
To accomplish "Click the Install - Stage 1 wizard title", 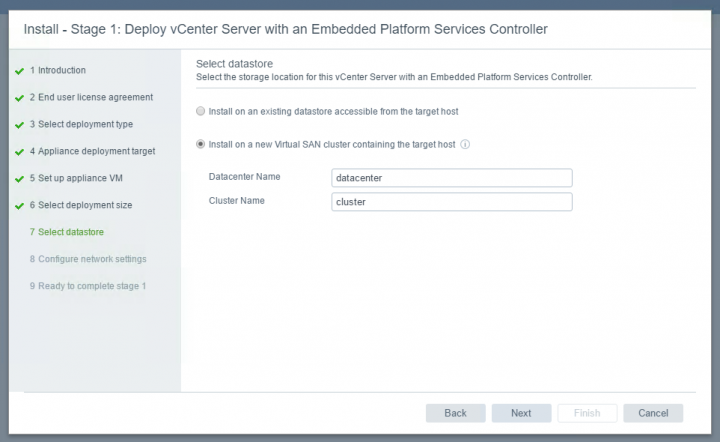I will pos(286,29).
